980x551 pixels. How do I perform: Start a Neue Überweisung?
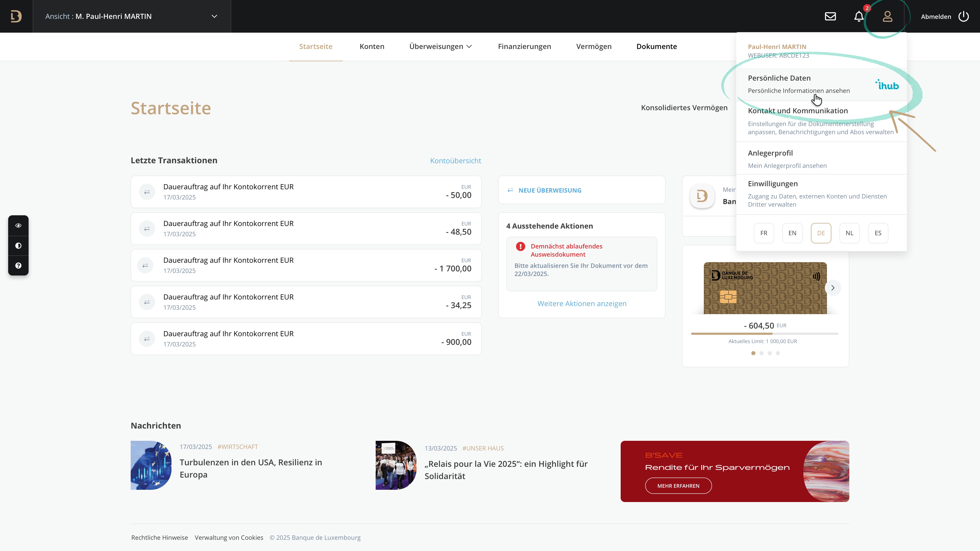(582, 190)
